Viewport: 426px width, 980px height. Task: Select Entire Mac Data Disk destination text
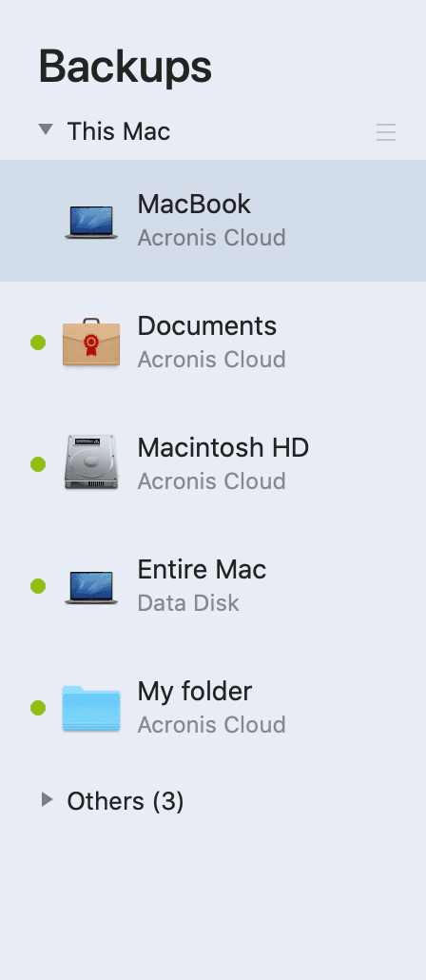[188, 603]
